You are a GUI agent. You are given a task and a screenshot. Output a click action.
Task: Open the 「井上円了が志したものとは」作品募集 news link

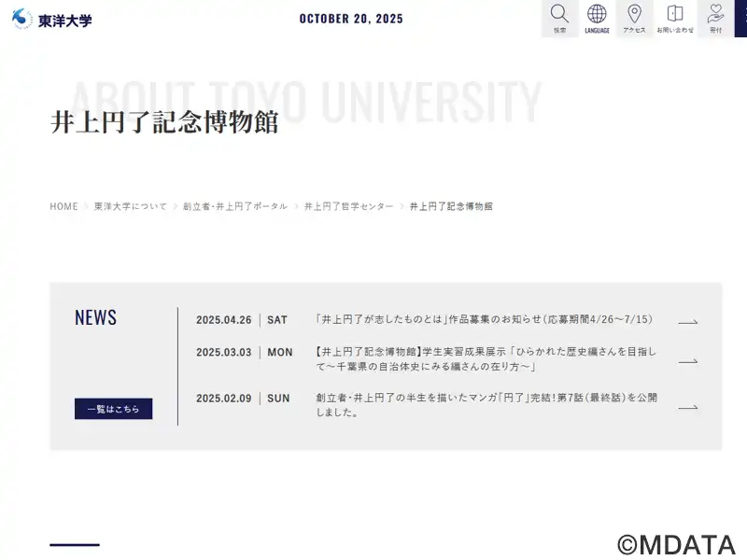point(484,319)
